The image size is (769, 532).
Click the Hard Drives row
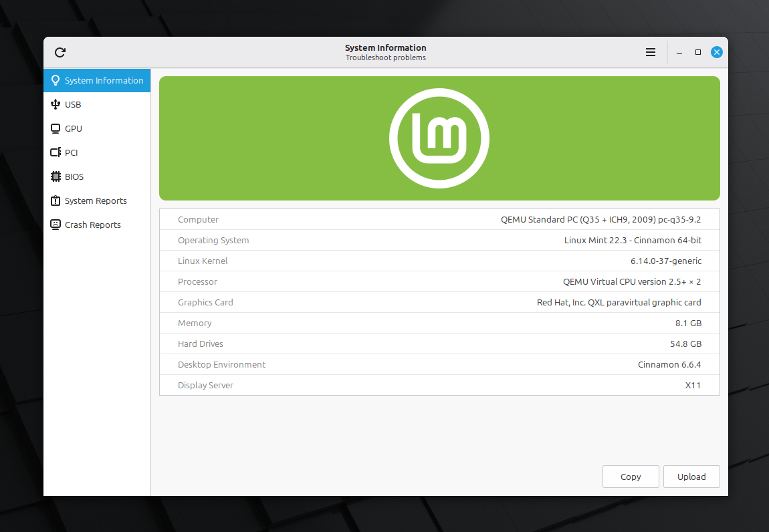(x=439, y=344)
